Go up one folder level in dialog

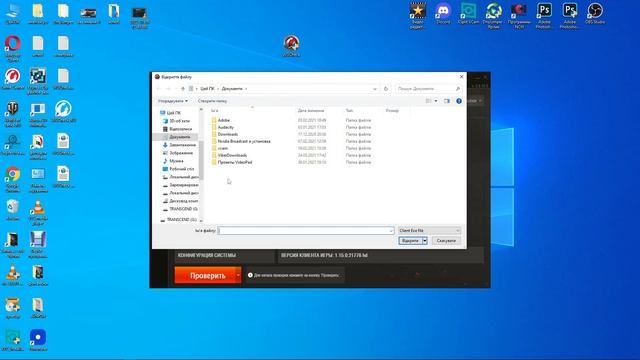coord(182,89)
